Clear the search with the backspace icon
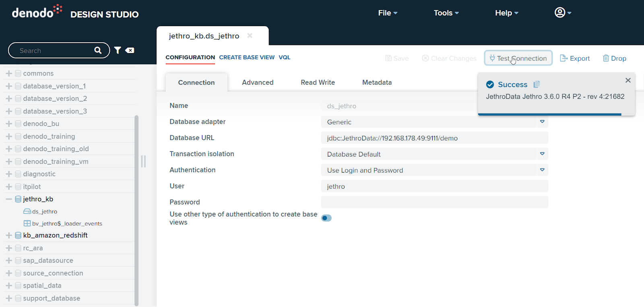The width and height of the screenshot is (644, 307). coord(130,50)
